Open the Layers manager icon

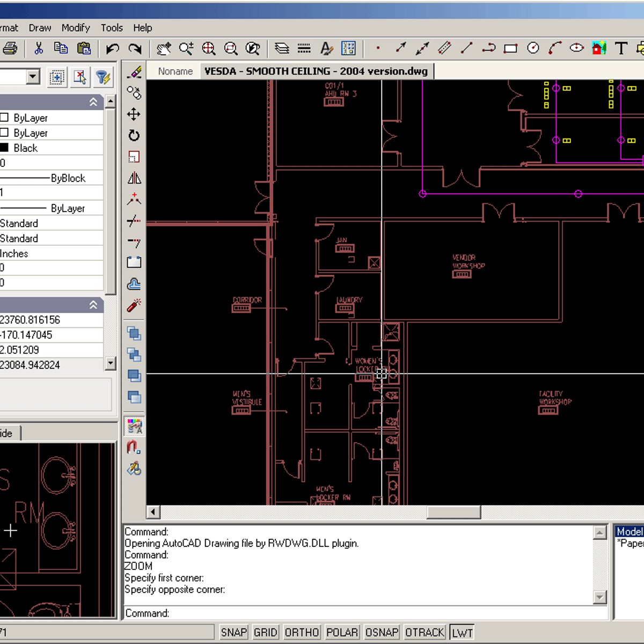pyautogui.click(x=282, y=49)
